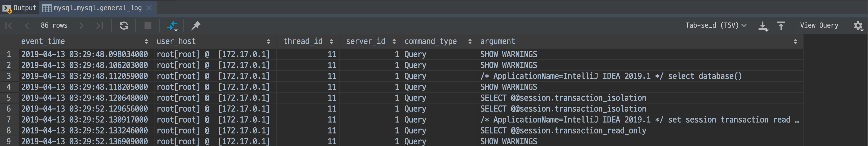The image size is (868, 146).
Task: Click row 6 transaction_isolation argument cell
Action: 640,109
